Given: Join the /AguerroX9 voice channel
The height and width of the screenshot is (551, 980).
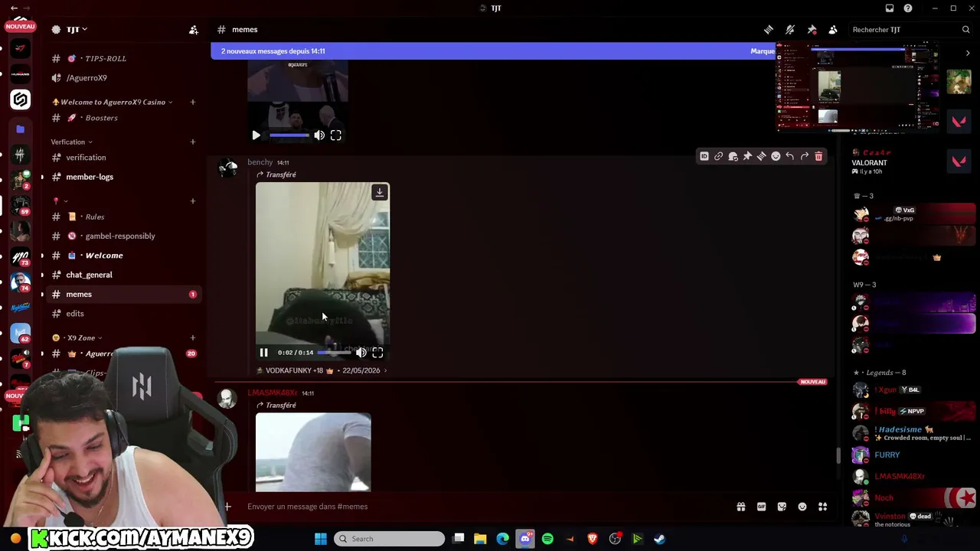Looking at the screenshot, I should 87,78.
